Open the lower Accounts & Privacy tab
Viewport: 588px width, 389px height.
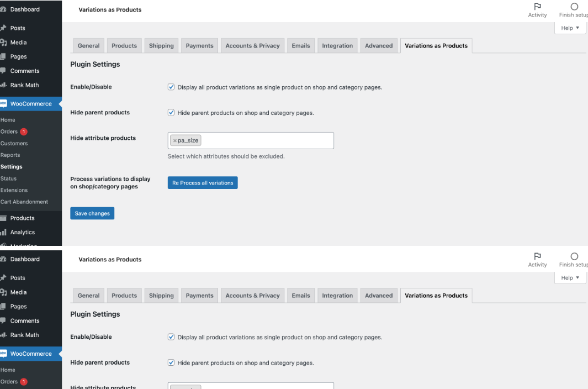click(x=252, y=296)
